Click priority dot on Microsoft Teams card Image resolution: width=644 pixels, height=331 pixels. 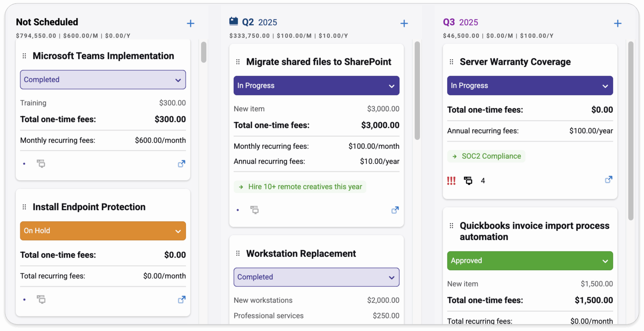click(24, 164)
